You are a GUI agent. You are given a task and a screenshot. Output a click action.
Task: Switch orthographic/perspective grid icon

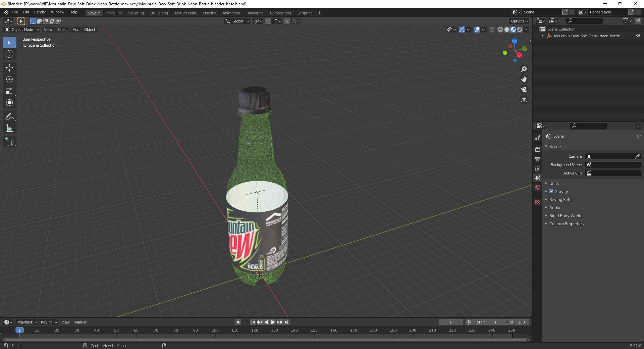tap(524, 100)
